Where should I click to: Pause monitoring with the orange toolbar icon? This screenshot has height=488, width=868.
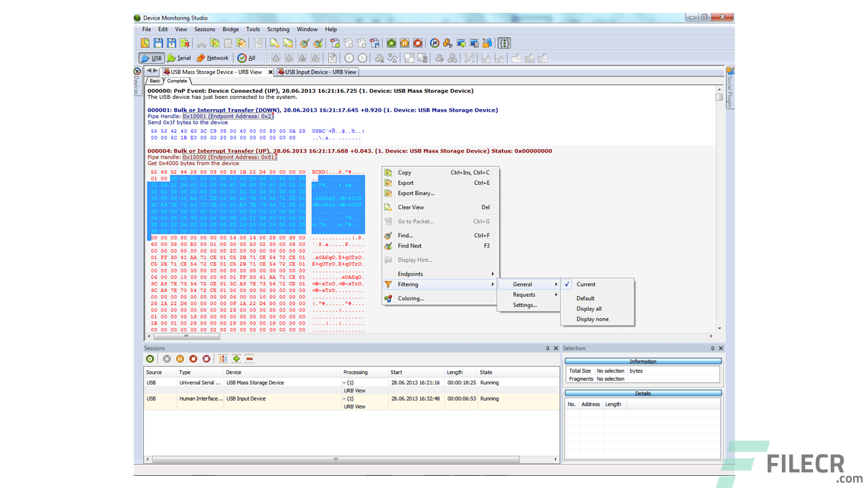click(x=405, y=43)
